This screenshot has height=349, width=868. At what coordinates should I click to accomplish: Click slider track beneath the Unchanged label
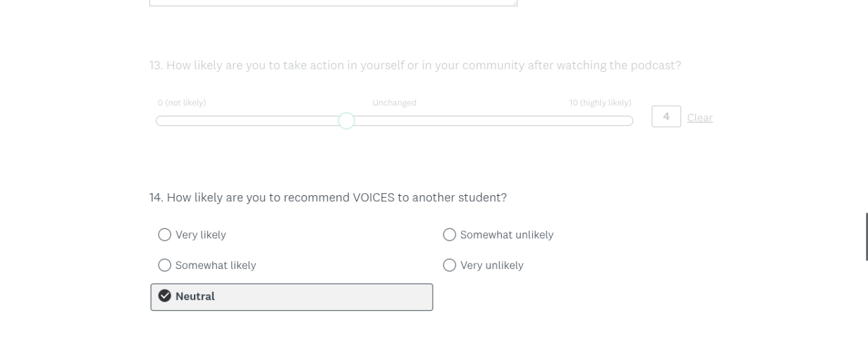[394, 121]
